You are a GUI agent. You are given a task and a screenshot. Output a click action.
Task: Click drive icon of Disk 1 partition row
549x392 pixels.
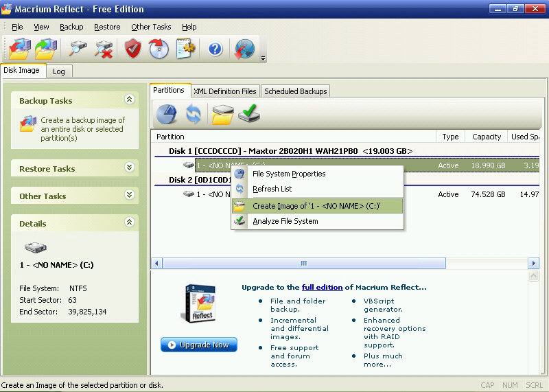(188, 165)
